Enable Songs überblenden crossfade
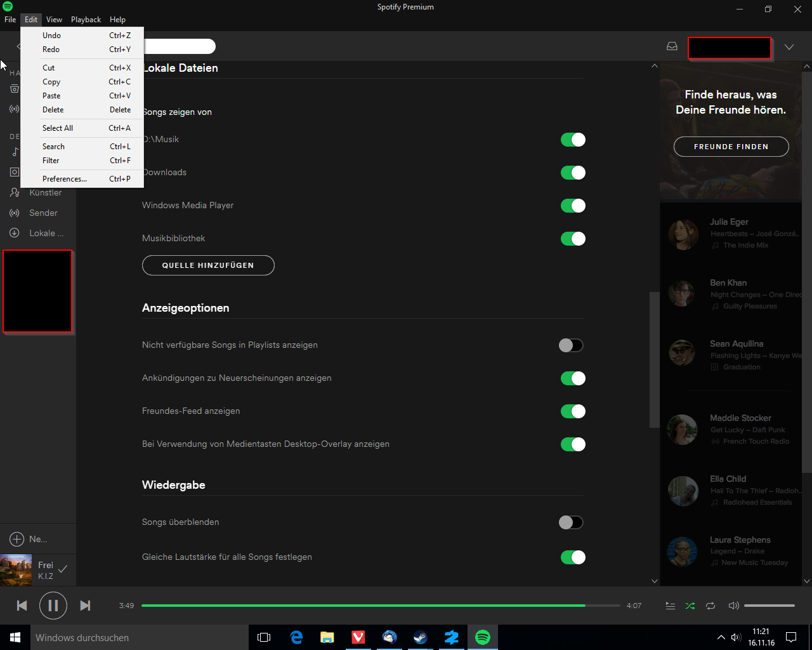 click(571, 522)
